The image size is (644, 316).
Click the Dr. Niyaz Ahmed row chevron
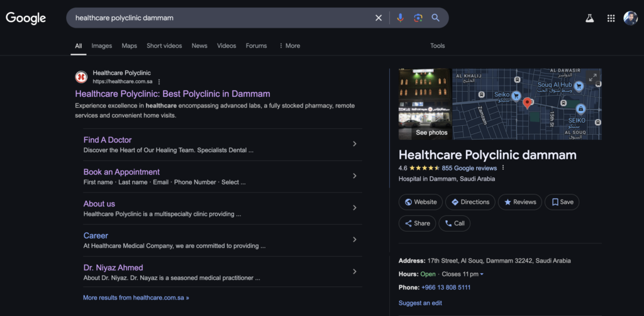point(355,271)
